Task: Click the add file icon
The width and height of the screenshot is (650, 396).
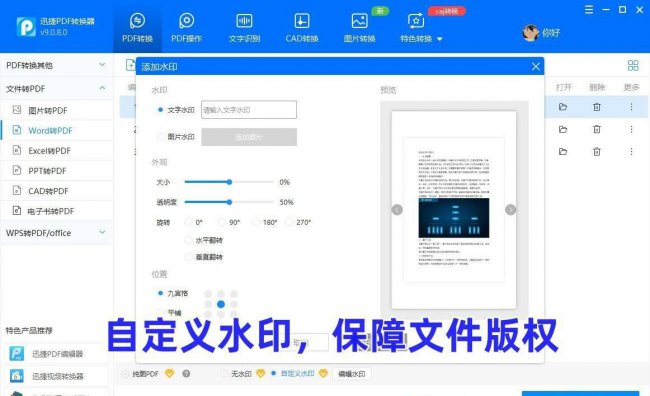Action: tap(131, 65)
